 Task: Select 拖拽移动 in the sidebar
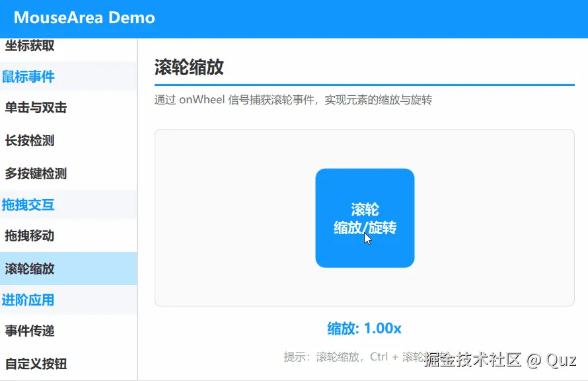pos(68,235)
